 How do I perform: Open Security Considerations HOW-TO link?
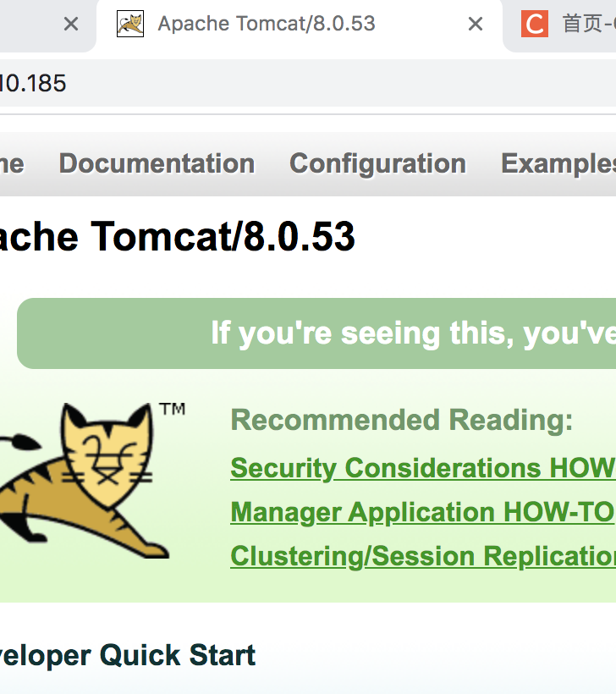(x=423, y=468)
